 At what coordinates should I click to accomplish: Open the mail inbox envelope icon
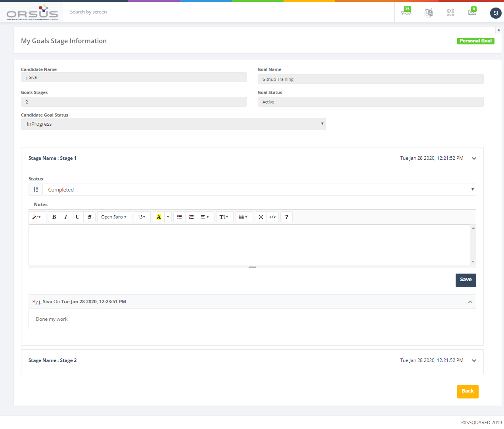(472, 12)
